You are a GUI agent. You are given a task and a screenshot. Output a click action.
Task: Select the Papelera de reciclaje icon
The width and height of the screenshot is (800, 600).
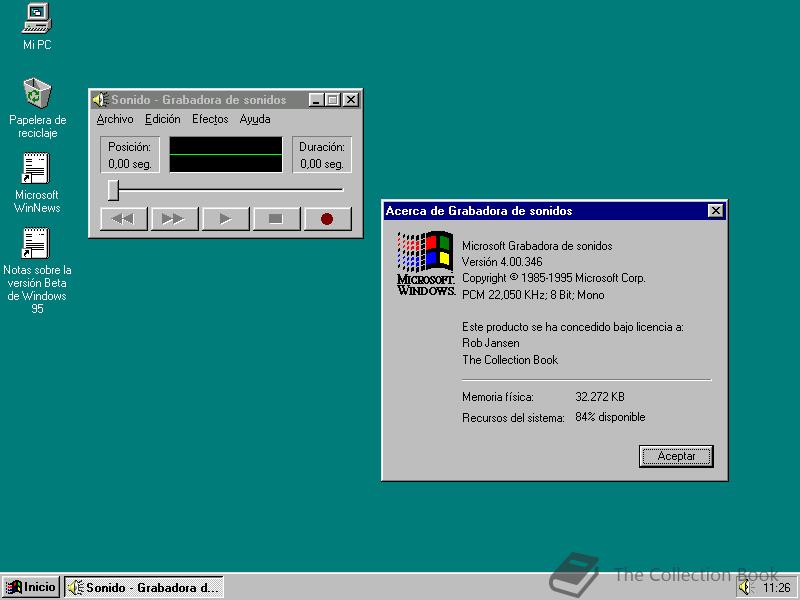pyautogui.click(x=37, y=108)
